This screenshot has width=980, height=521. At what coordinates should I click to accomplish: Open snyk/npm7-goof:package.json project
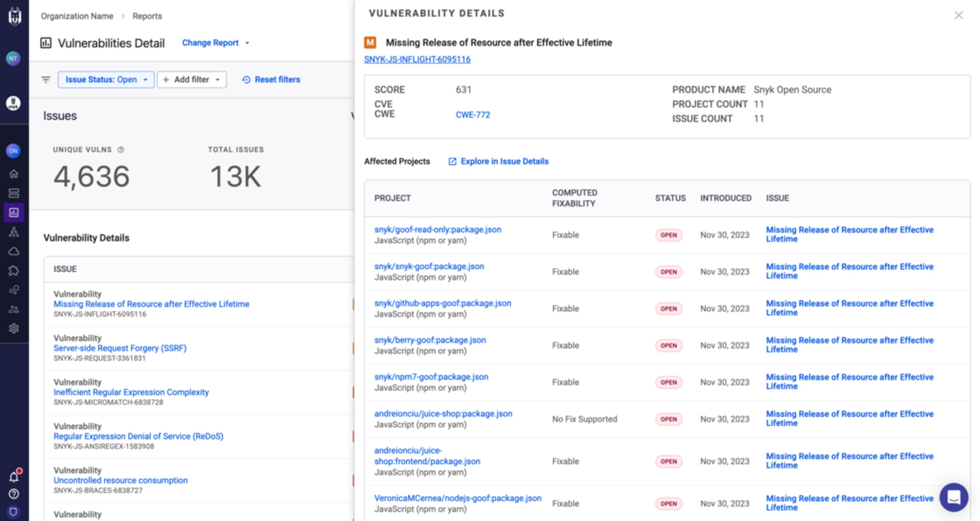(431, 377)
